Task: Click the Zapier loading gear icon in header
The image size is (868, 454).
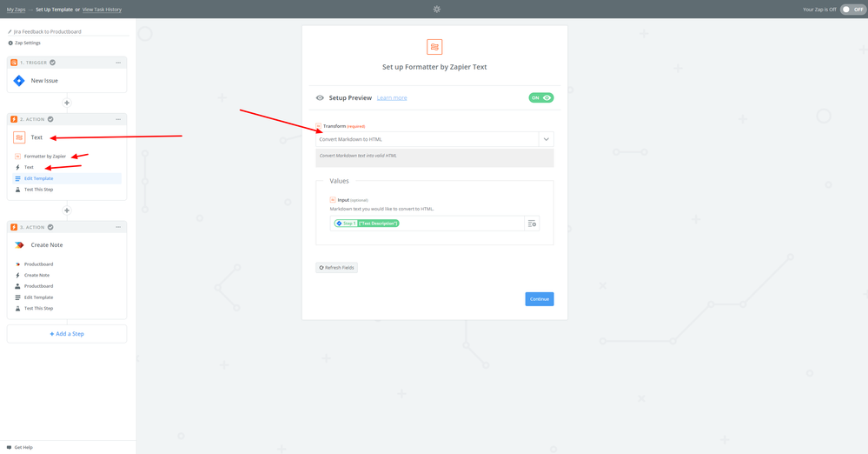Action: tap(437, 9)
